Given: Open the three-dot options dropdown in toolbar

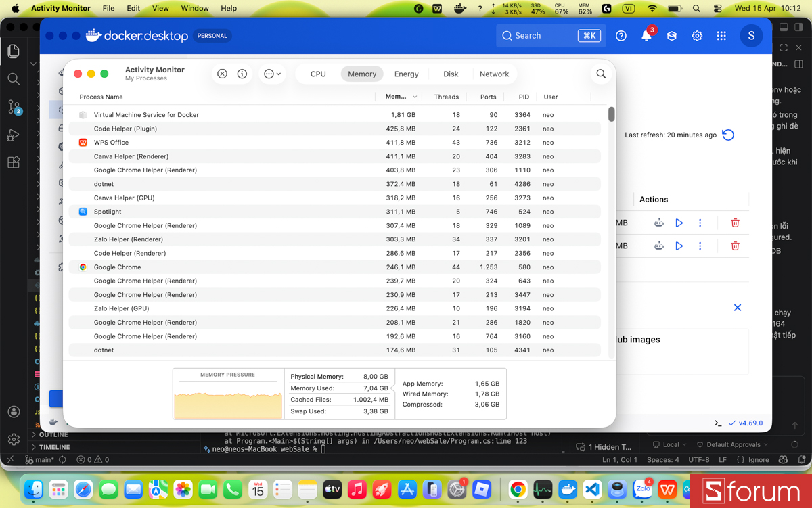Looking at the screenshot, I should click(x=272, y=74).
